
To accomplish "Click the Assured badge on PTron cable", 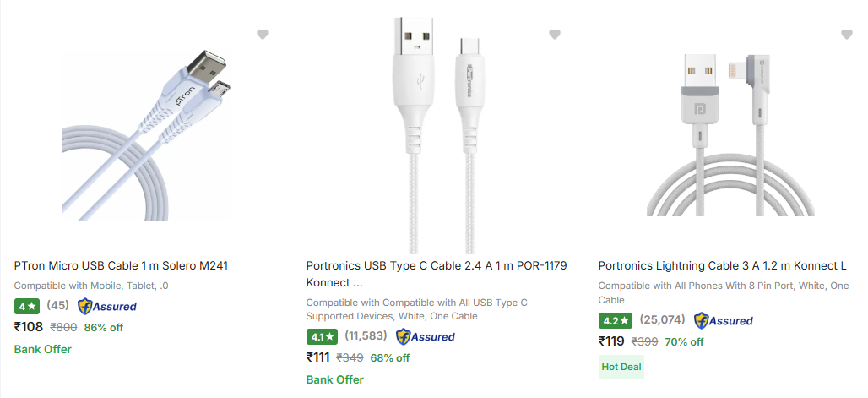I will [x=107, y=306].
